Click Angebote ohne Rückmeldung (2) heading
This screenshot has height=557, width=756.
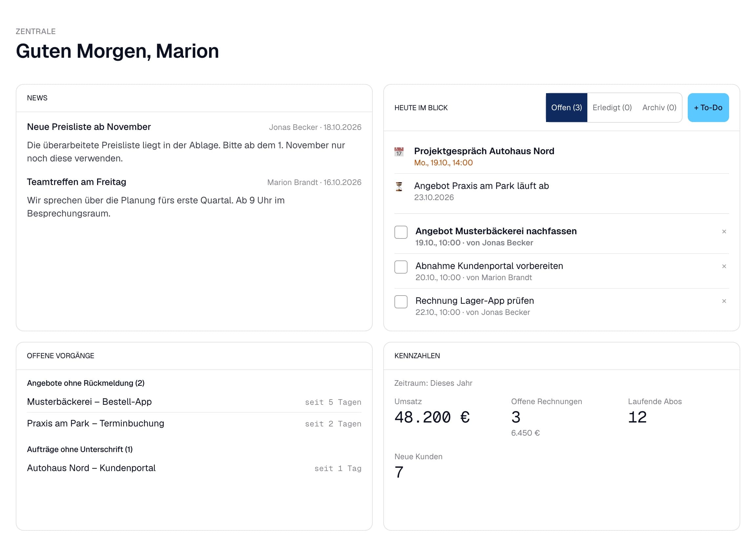click(x=86, y=383)
